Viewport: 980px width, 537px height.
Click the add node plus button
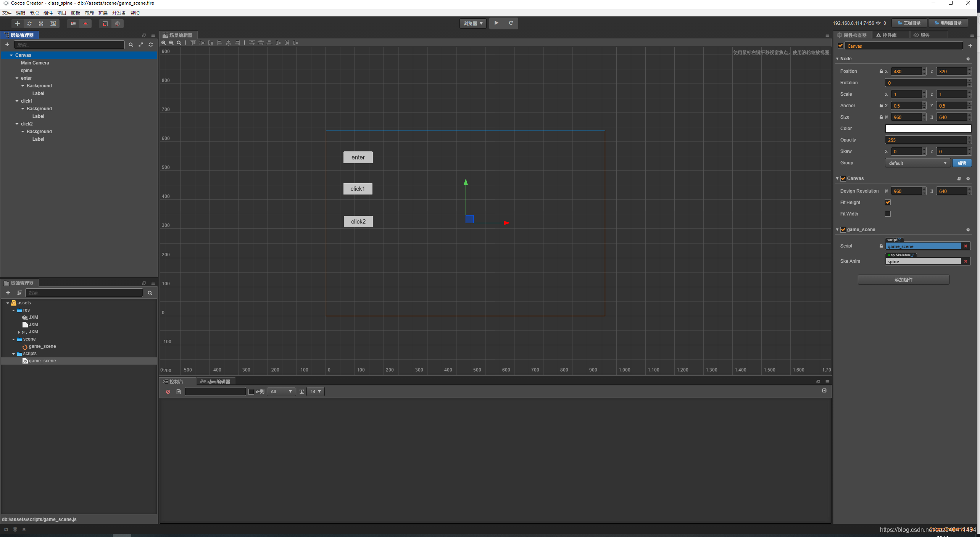7,45
